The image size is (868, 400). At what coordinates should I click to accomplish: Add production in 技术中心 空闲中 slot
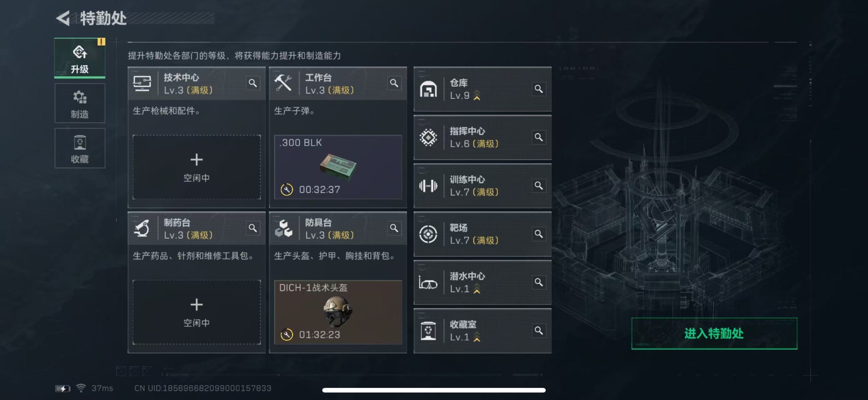[197, 167]
